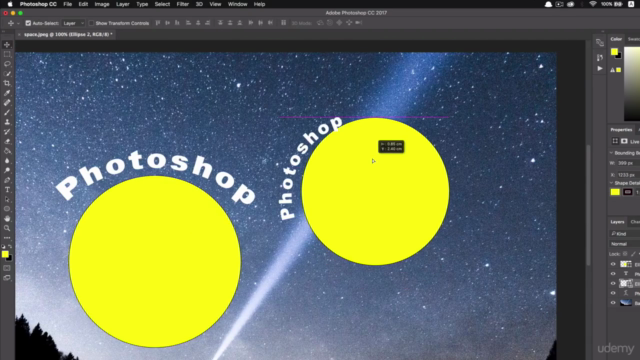640x360 pixels.
Task: Click the Wi-Fi status icon in menu bar
Action: tap(593, 4)
